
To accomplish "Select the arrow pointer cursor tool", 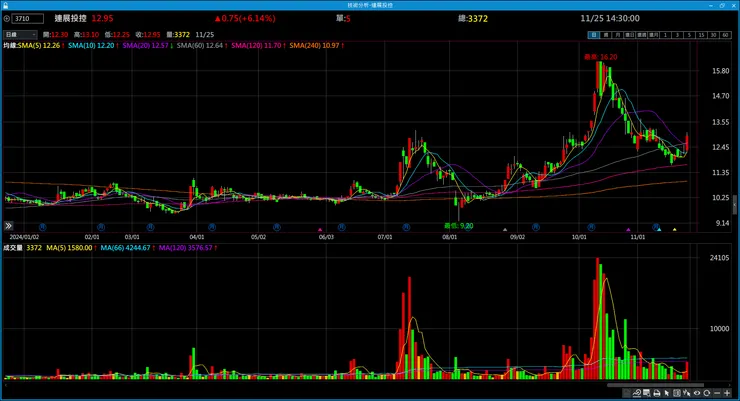I will coord(667,393).
